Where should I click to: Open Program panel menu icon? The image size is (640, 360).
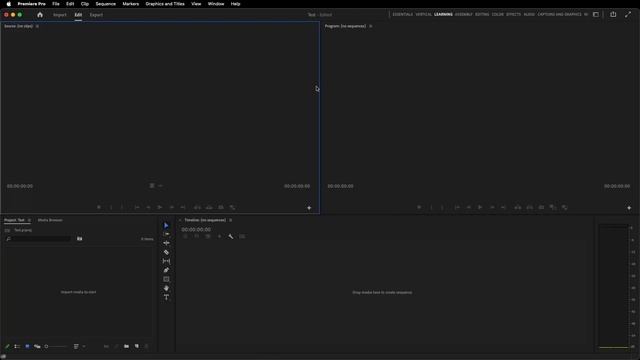coord(371,26)
